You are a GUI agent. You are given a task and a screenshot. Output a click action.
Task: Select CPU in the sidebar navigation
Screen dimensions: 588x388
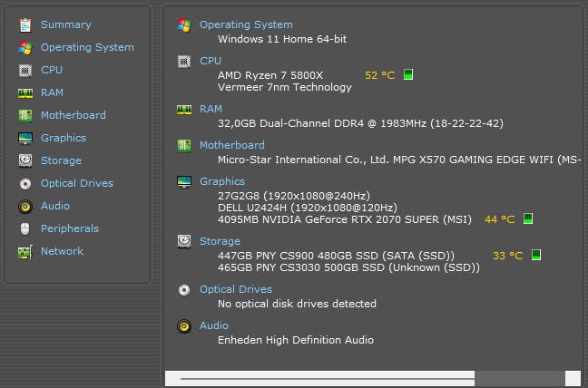click(52, 70)
